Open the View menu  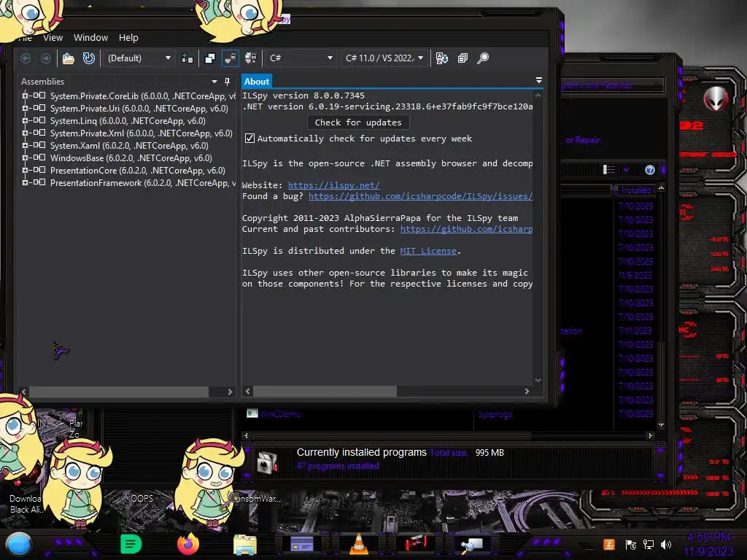(x=53, y=38)
